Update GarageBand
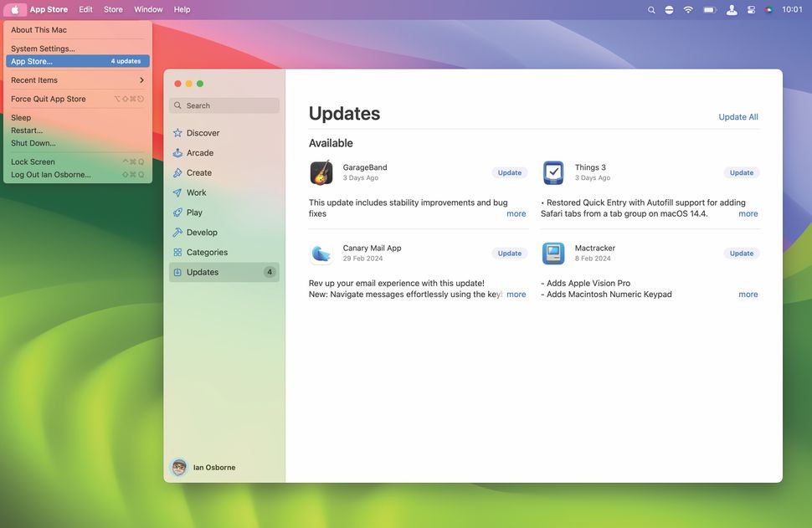This screenshot has height=528, width=812. coord(510,172)
